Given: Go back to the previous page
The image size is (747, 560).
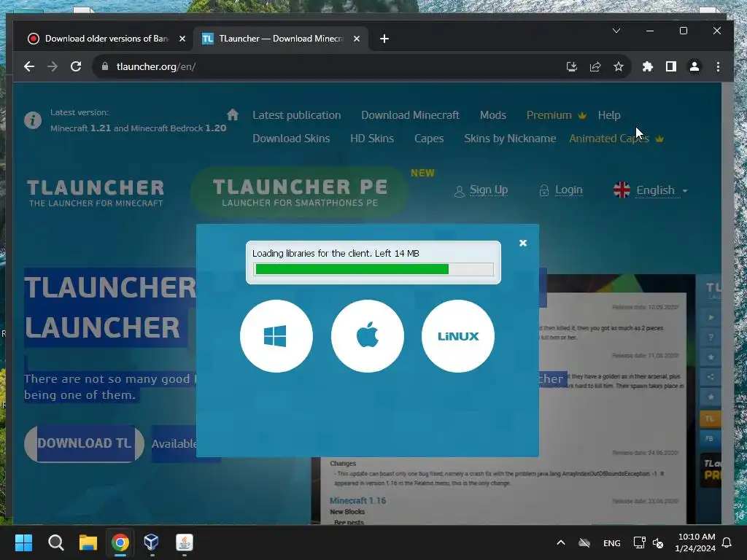Looking at the screenshot, I should (x=29, y=66).
